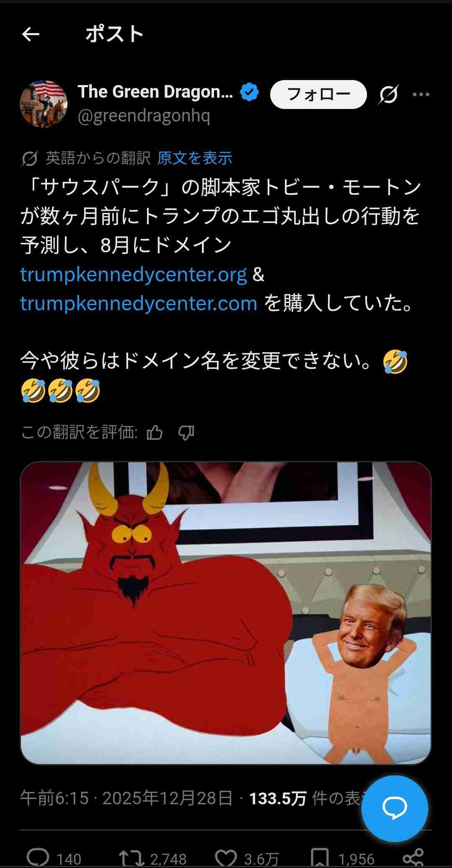Bookmark this post
The width and height of the screenshot is (452, 868).
click(x=320, y=857)
